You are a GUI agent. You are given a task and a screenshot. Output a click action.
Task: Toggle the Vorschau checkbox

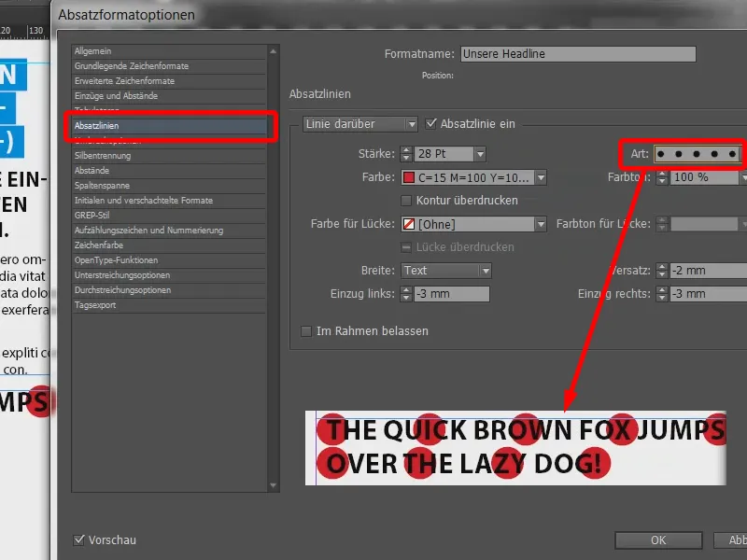click(79, 540)
